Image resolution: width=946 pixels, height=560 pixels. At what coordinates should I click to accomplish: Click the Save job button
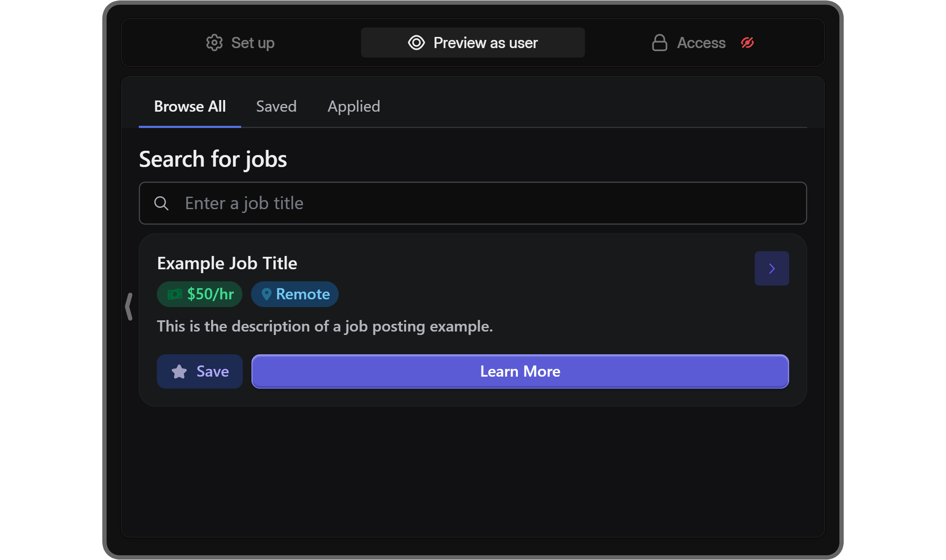pyautogui.click(x=199, y=371)
